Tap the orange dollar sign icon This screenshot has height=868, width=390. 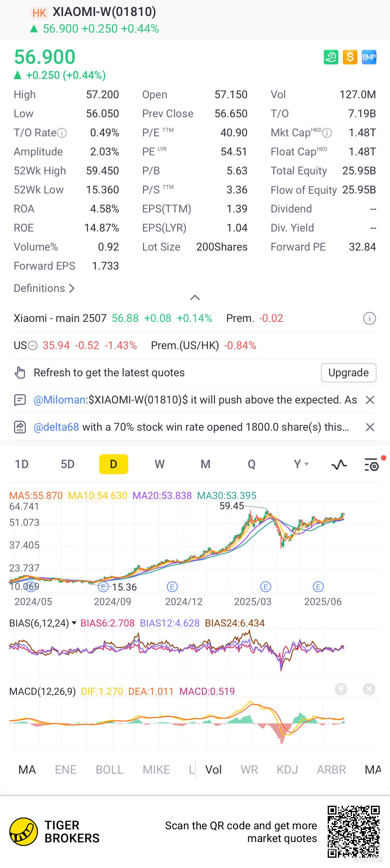pyautogui.click(x=350, y=57)
